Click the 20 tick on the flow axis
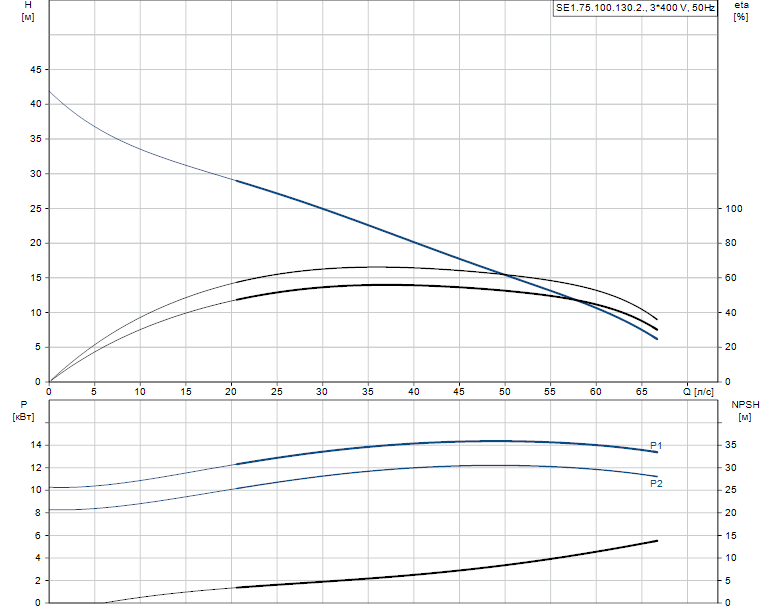The height and width of the screenshot is (611, 774). pyautogui.click(x=231, y=392)
